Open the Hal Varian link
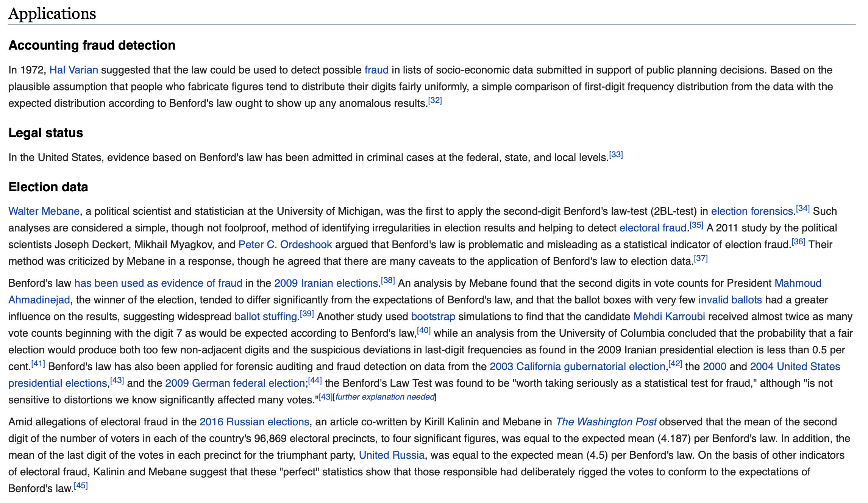 coord(74,70)
